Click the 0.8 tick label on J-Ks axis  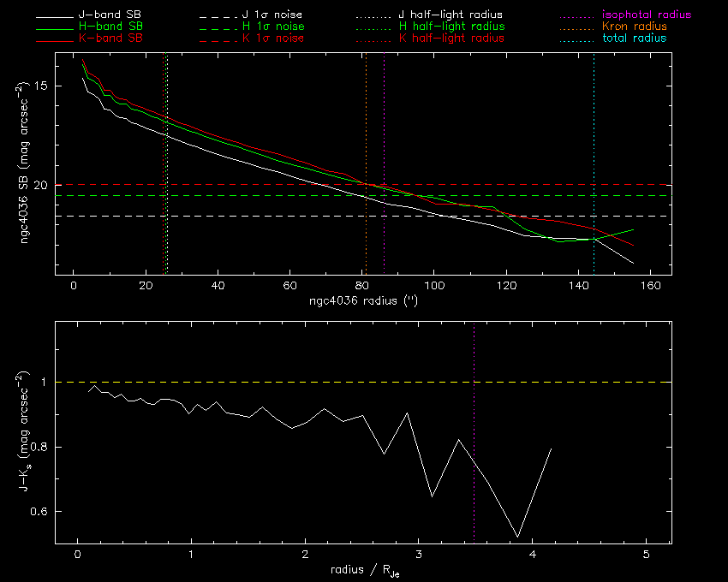[34, 448]
